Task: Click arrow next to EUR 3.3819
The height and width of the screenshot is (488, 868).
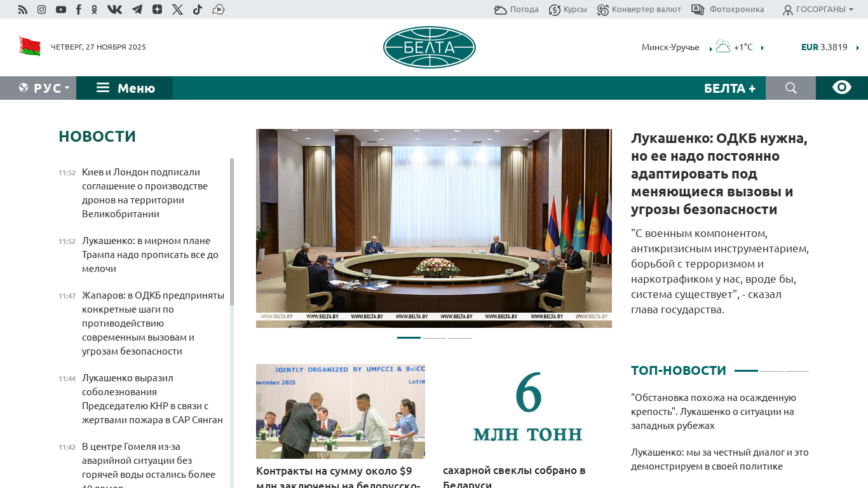Action: click(x=857, y=48)
